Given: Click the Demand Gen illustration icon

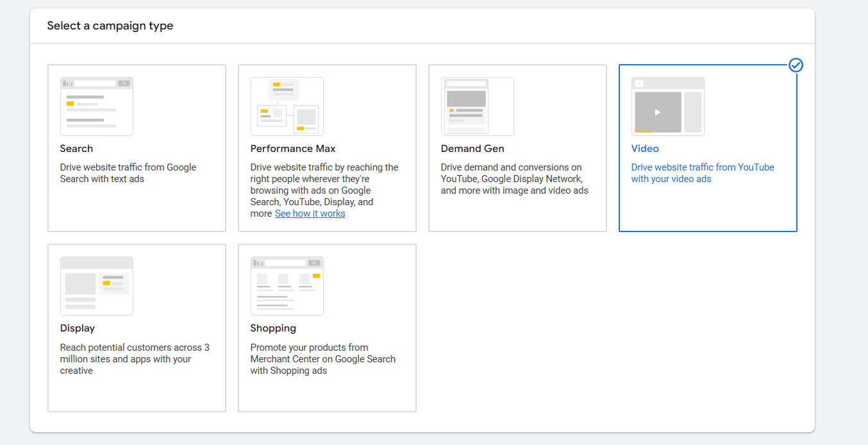Looking at the screenshot, I should [x=477, y=106].
